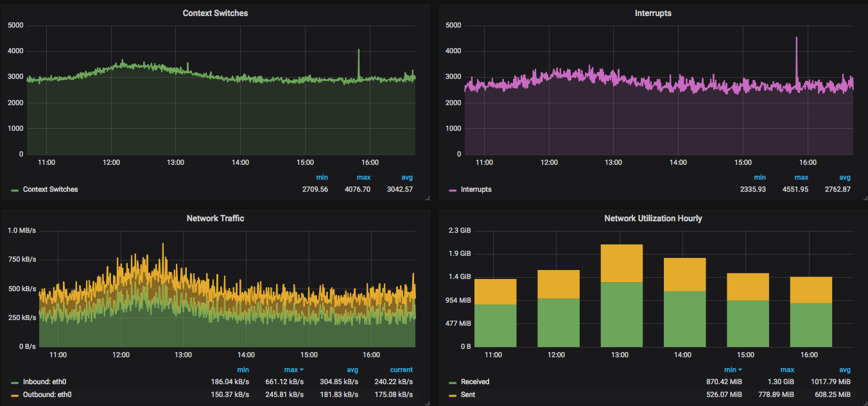
Task: Click the green Context Switches legend color line
Action: (15, 190)
